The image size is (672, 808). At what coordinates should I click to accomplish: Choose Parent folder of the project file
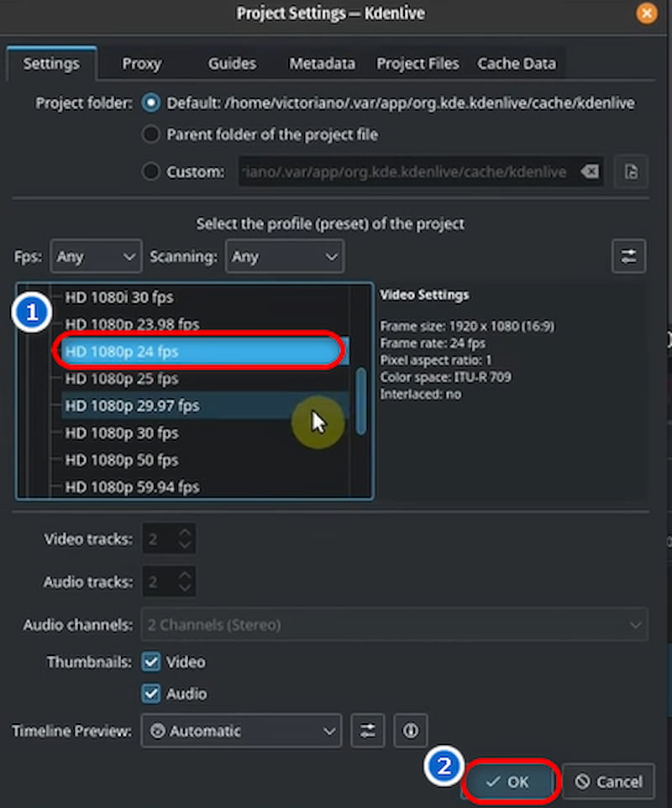tap(150, 134)
